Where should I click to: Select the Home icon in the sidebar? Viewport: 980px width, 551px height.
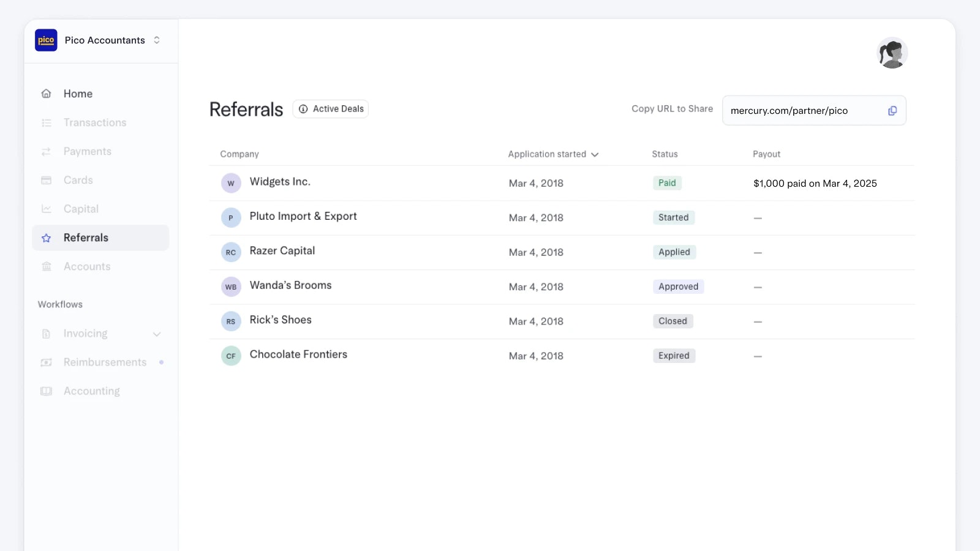coord(46,93)
